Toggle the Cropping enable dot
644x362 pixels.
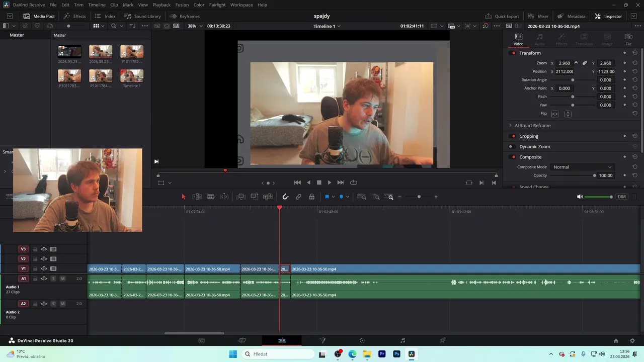point(513,136)
